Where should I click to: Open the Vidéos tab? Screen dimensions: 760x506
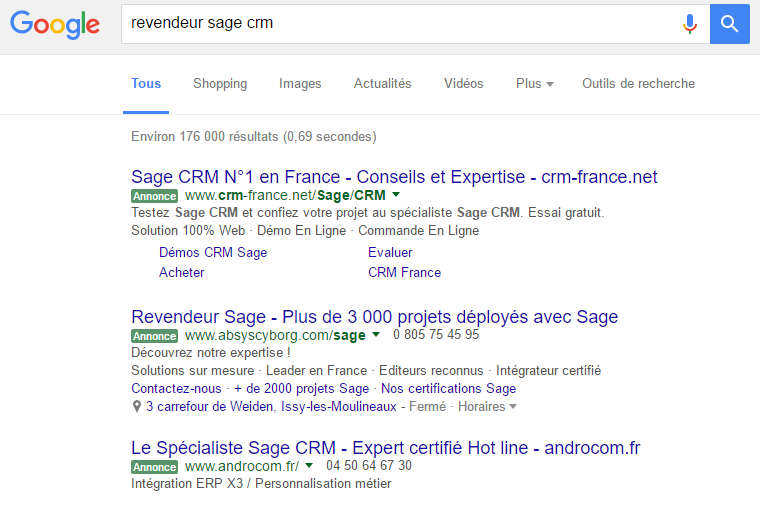(x=463, y=84)
